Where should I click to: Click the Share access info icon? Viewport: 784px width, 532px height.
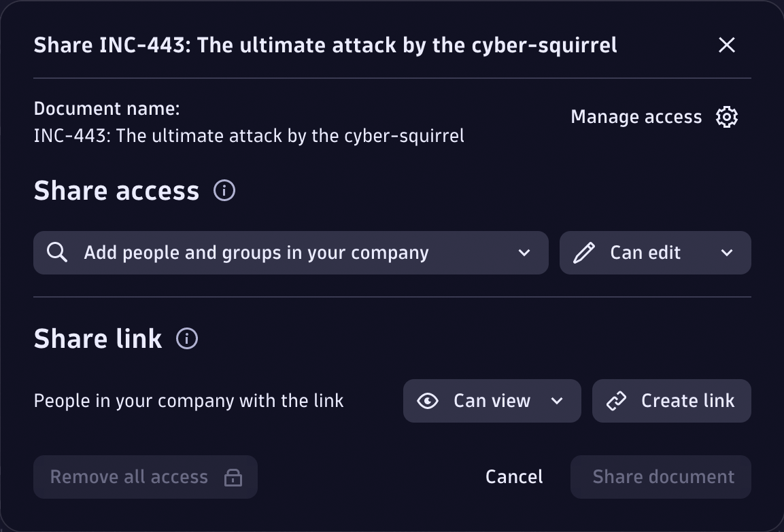(224, 191)
